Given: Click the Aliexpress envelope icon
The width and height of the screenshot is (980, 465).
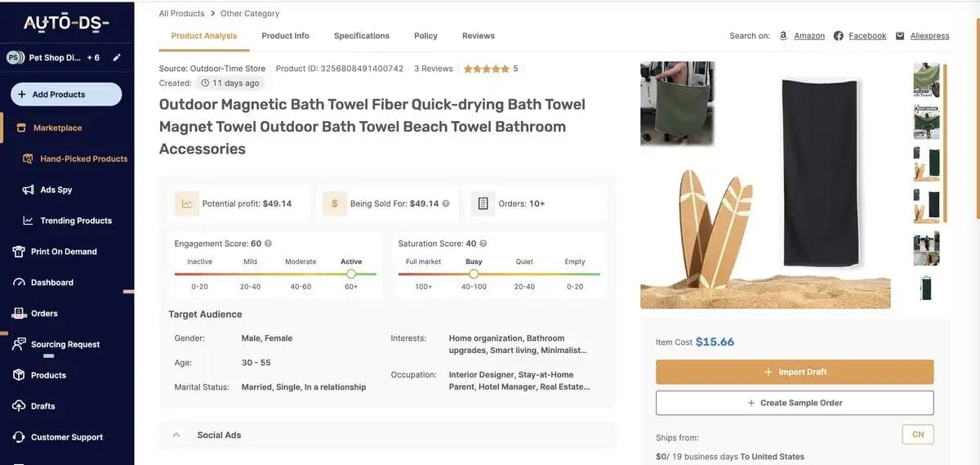Looking at the screenshot, I should [900, 36].
